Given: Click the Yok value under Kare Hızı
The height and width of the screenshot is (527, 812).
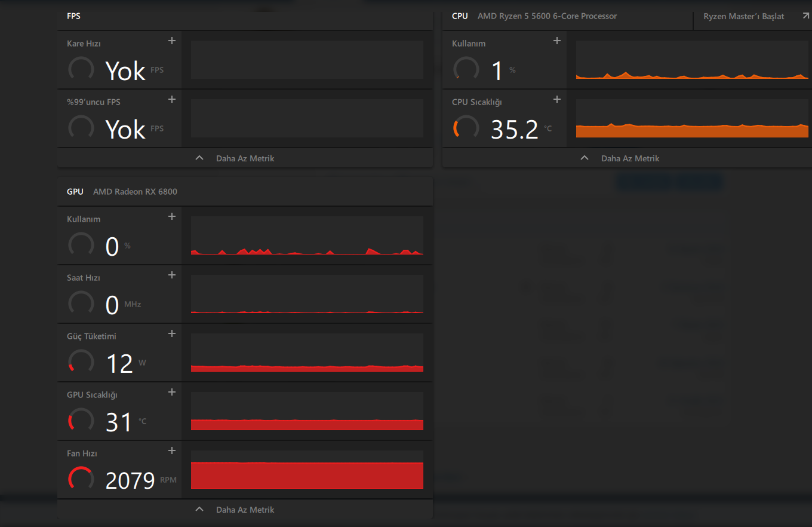Looking at the screenshot, I should click(125, 71).
